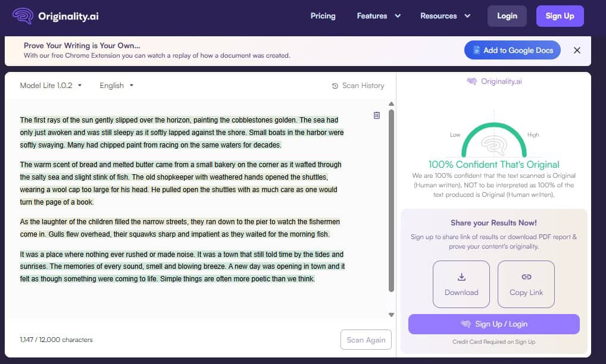Click the brain gauge icon in results

pyautogui.click(x=493, y=144)
